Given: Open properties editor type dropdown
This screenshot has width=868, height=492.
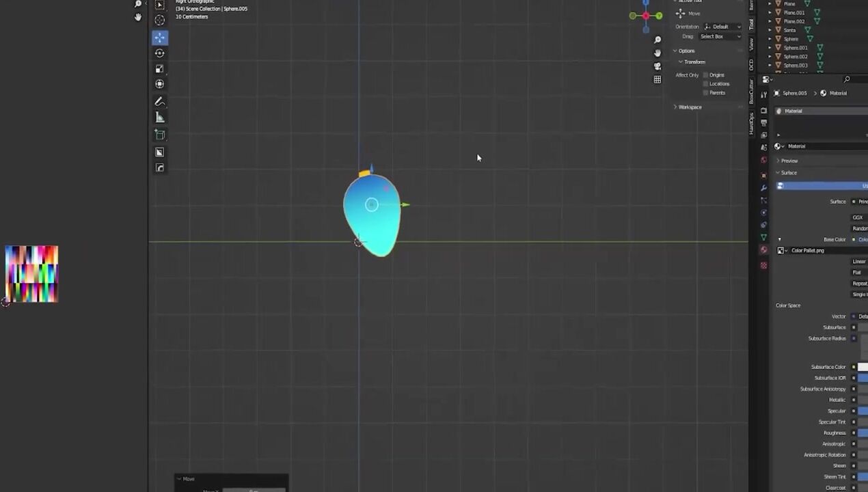Looking at the screenshot, I should click(768, 80).
